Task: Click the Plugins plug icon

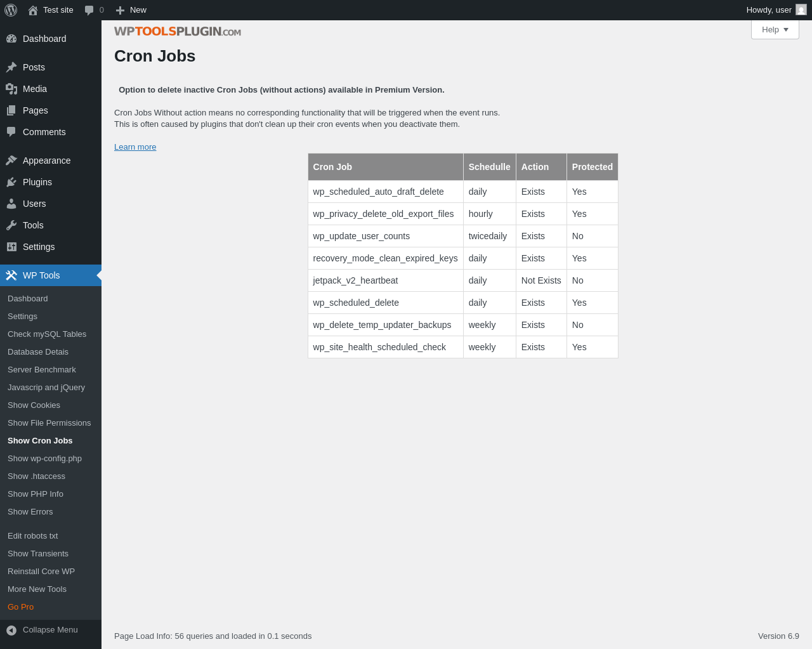Action: (11, 182)
